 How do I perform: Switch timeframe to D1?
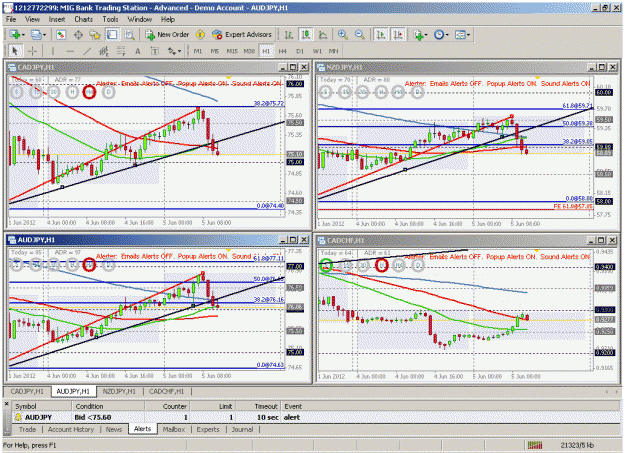point(300,51)
